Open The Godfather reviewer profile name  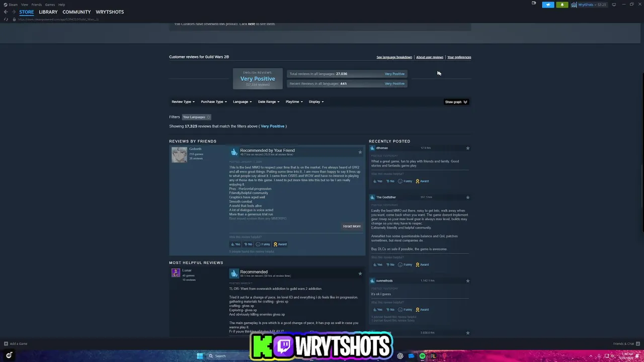(386, 197)
